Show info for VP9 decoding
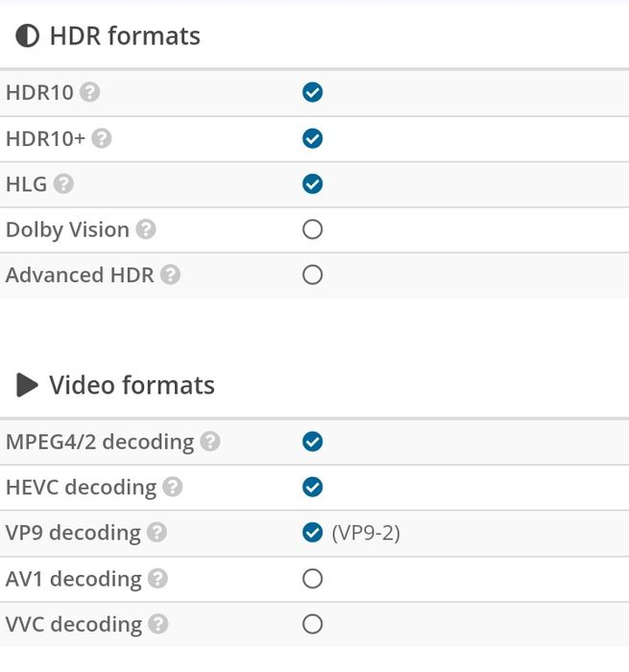 [x=157, y=532]
